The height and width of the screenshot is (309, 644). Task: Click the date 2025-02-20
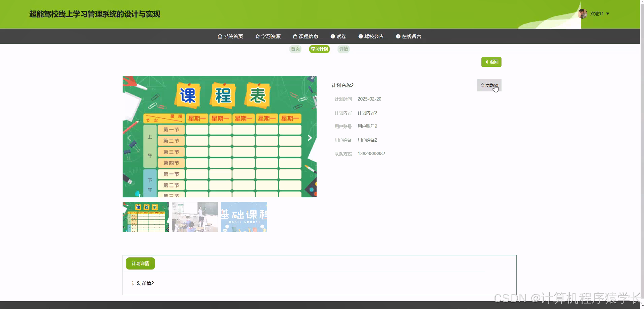(x=369, y=99)
